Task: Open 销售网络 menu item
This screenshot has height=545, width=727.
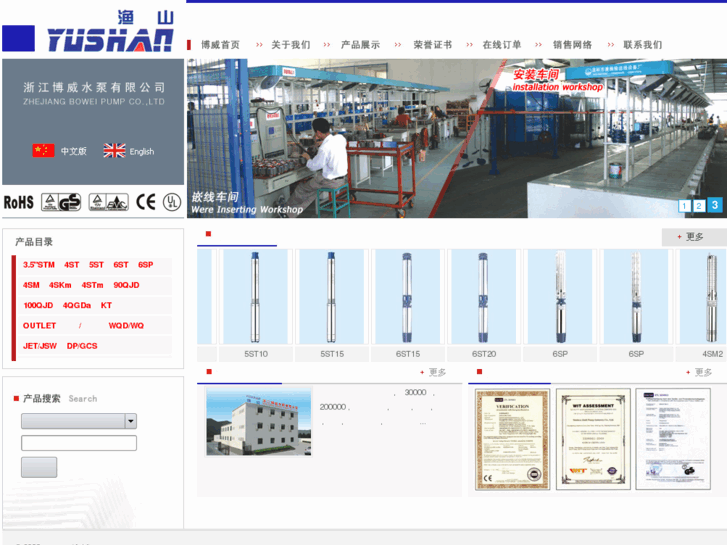Action: [x=573, y=45]
